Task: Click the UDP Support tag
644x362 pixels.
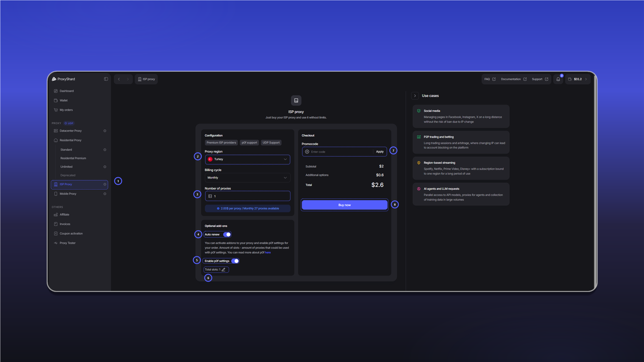Action: (x=271, y=142)
